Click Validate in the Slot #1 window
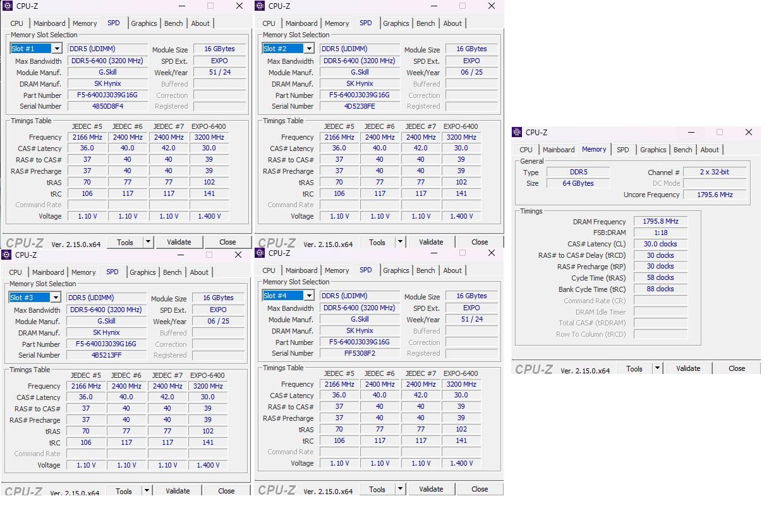Viewport: 769px width, 532px height. [179, 242]
